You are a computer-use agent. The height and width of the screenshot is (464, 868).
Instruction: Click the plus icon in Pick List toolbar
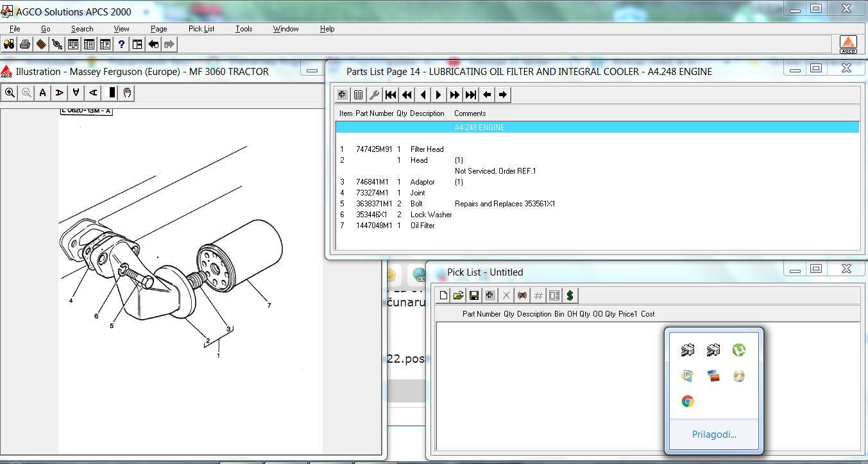491,295
